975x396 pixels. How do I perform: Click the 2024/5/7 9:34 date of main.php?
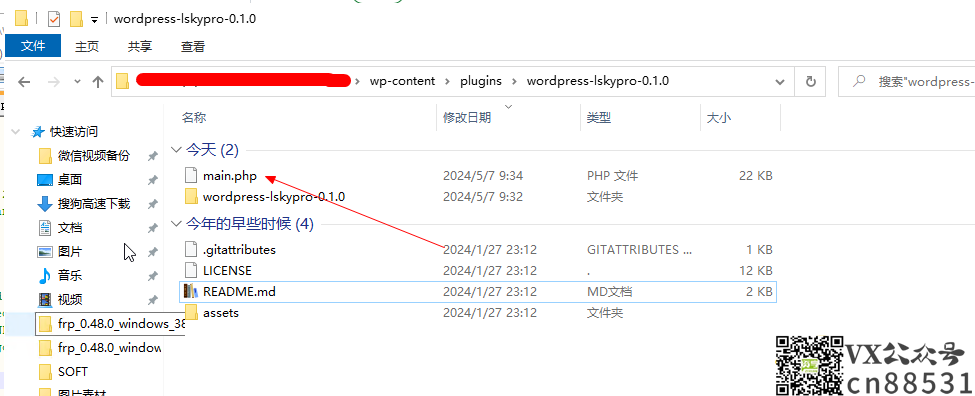(x=483, y=176)
